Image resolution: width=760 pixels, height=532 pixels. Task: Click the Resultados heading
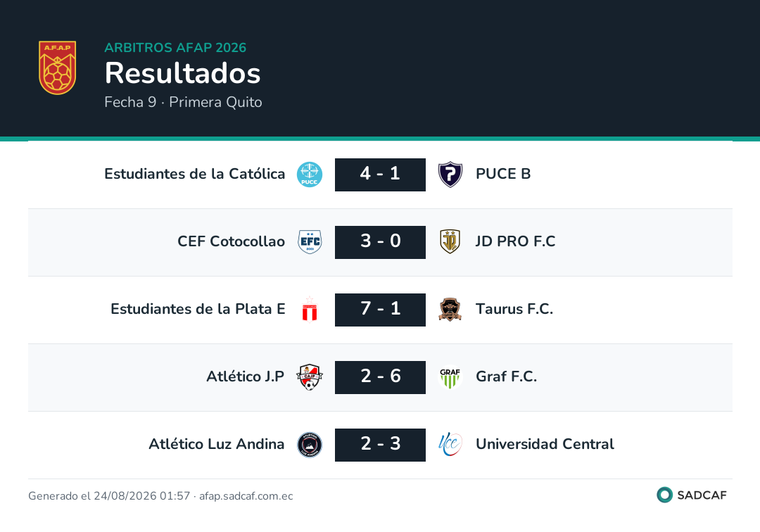[183, 73]
